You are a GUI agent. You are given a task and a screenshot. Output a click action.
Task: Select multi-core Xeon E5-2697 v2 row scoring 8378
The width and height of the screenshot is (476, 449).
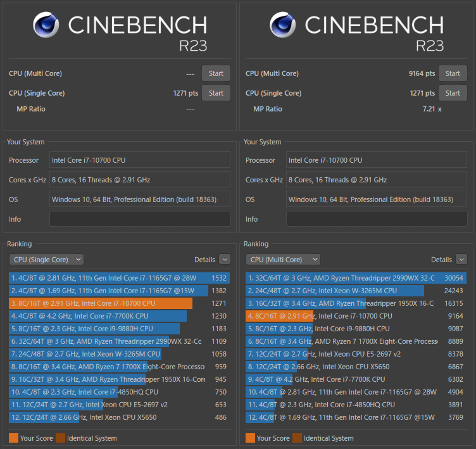point(356,354)
